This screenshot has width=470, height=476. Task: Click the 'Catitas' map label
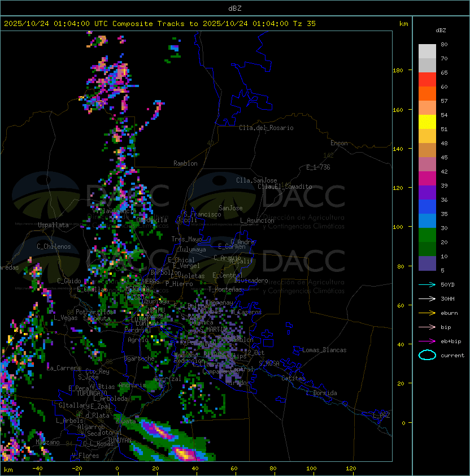[293, 378]
